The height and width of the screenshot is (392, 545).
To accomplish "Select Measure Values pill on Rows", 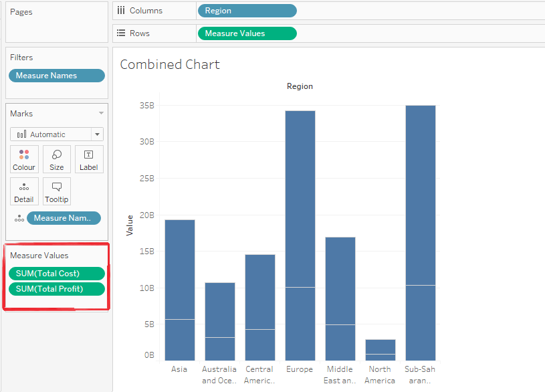I will click(247, 33).
